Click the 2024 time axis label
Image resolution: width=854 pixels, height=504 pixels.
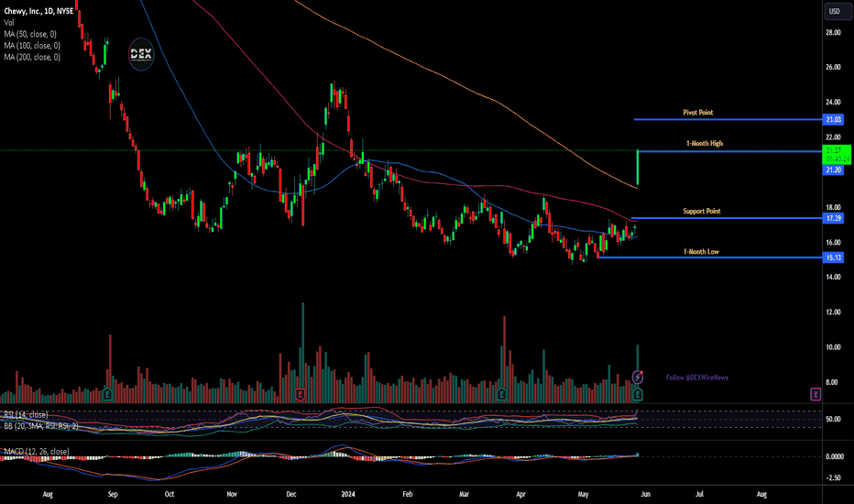(348, 495)
